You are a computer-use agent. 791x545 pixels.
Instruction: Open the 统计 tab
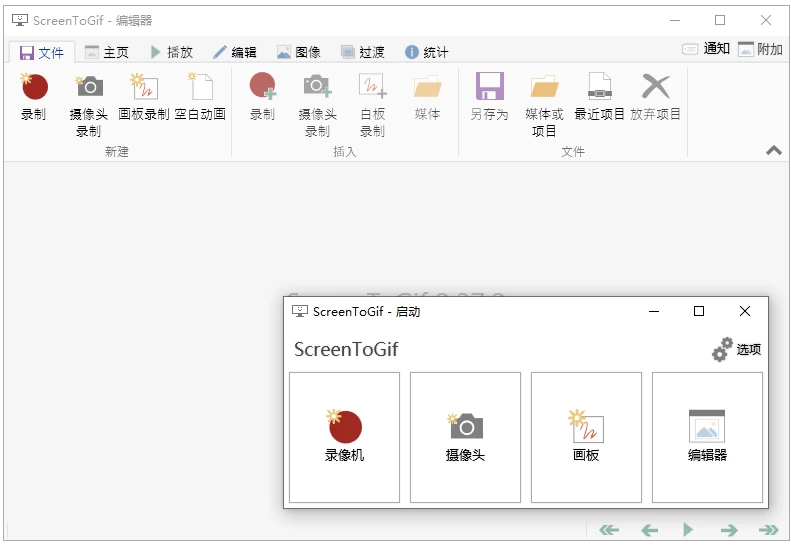pyautogui.click(x=426, y=52)
